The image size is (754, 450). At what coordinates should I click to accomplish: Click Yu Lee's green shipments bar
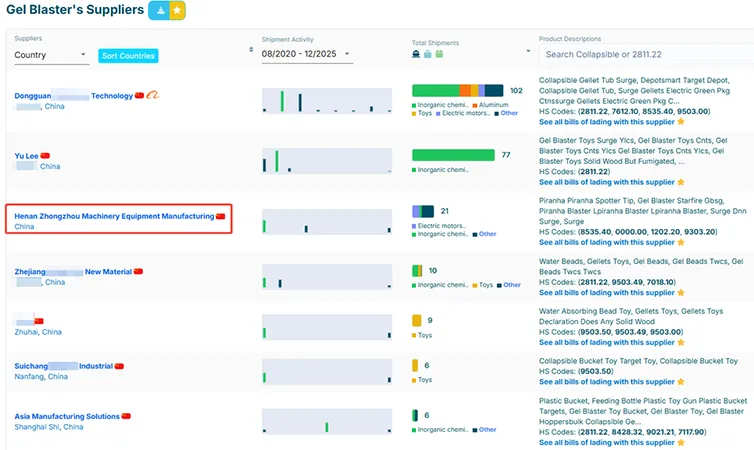tap(453, 155)
